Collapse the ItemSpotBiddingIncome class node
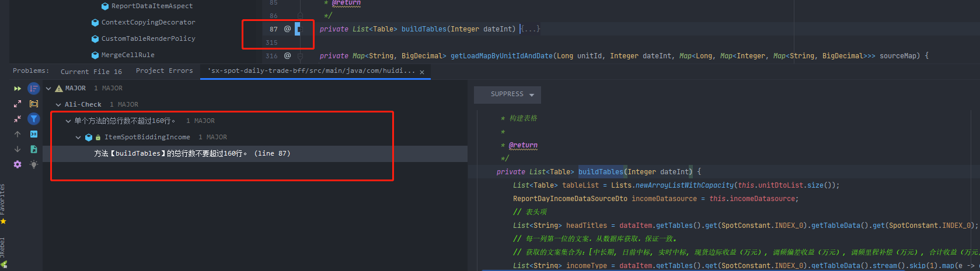 pyautogui.click(x=78, y=138)
